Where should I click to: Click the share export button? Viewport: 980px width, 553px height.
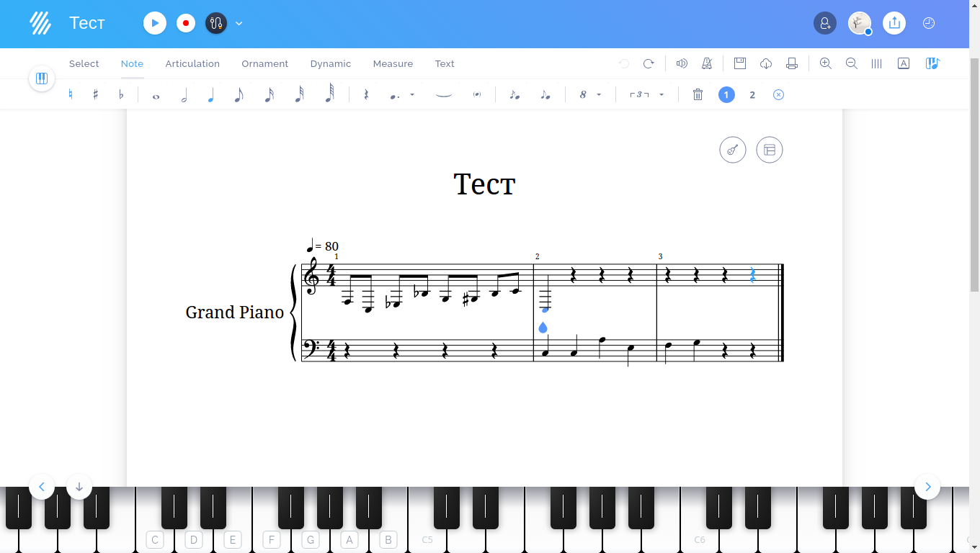pyautogui.click(x=894, y=23)
